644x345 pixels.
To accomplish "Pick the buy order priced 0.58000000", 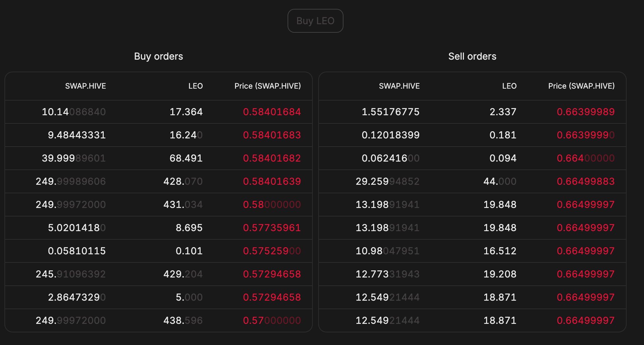I will (272, 205).
